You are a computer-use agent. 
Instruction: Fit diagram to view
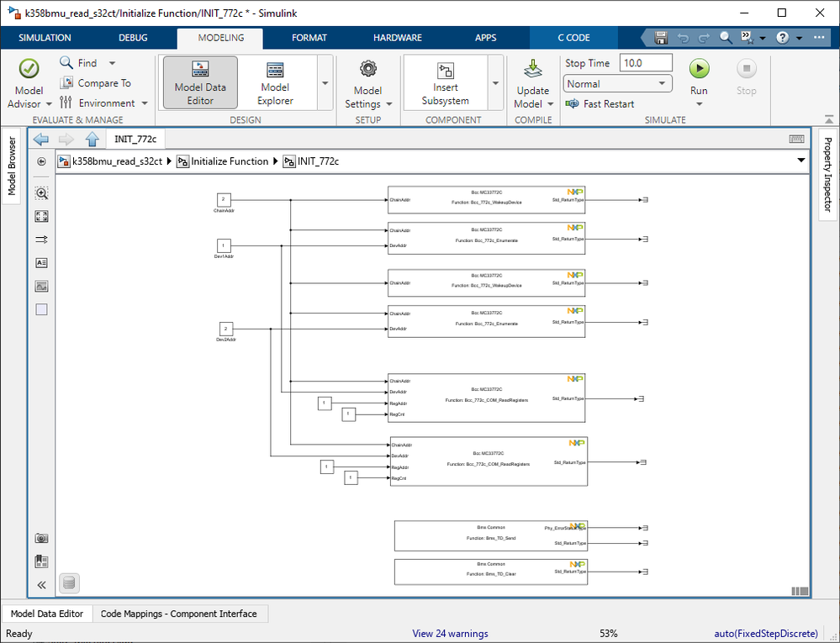[41, 216]
